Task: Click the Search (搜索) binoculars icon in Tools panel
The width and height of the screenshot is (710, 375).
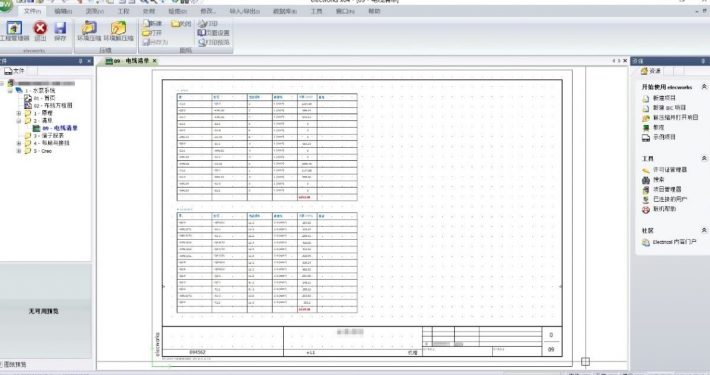Action: (646, 180)
